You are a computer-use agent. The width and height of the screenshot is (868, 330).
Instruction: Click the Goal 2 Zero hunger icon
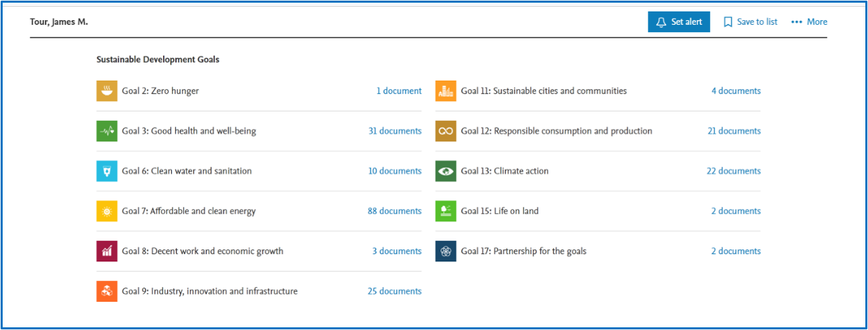tap(107, 91)
